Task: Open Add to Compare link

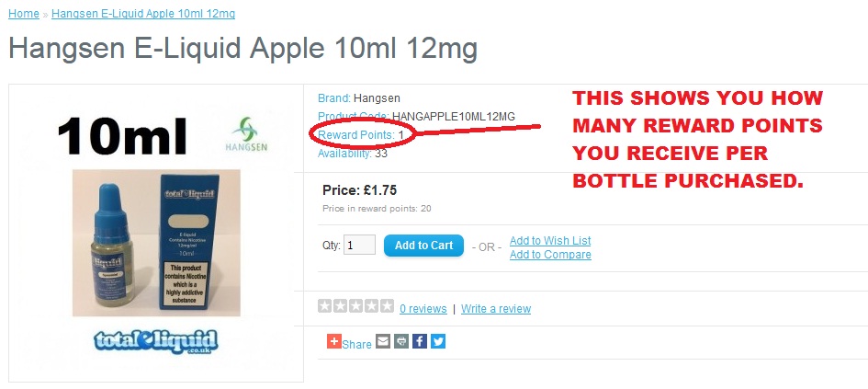Action: coord(550,255)
